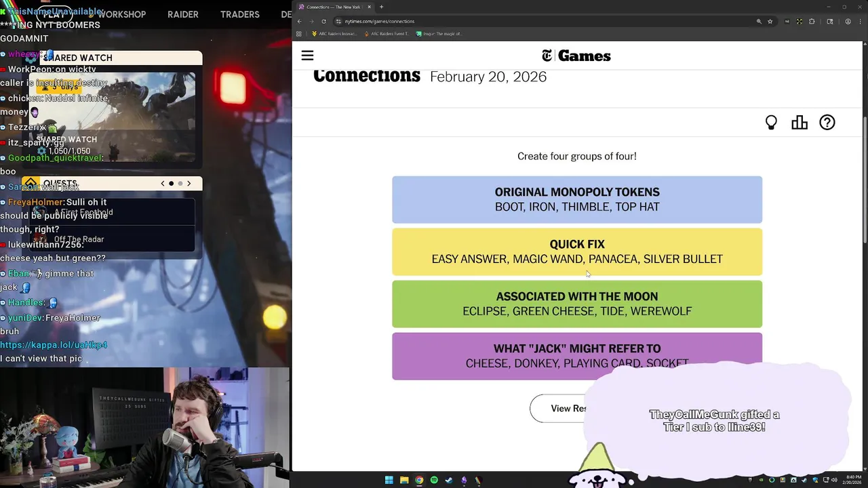The height and width of the screenshot is (488, 868).
Task: Go to next quest page arrow
Action: pos(189,184)
